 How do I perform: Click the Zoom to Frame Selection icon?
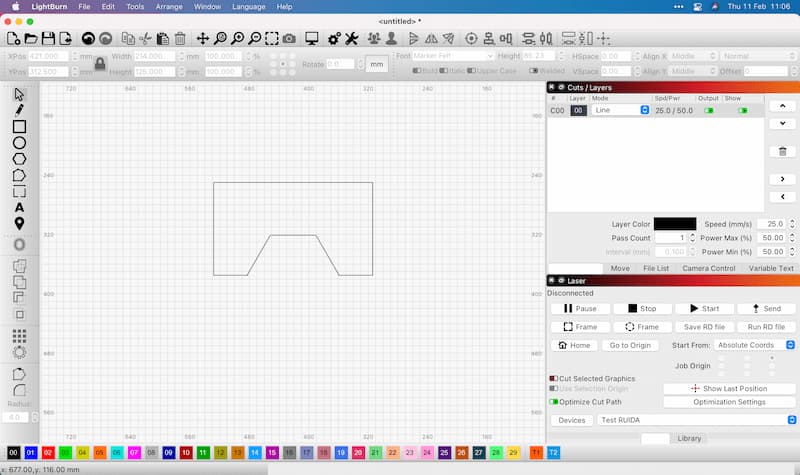[271, 39]
